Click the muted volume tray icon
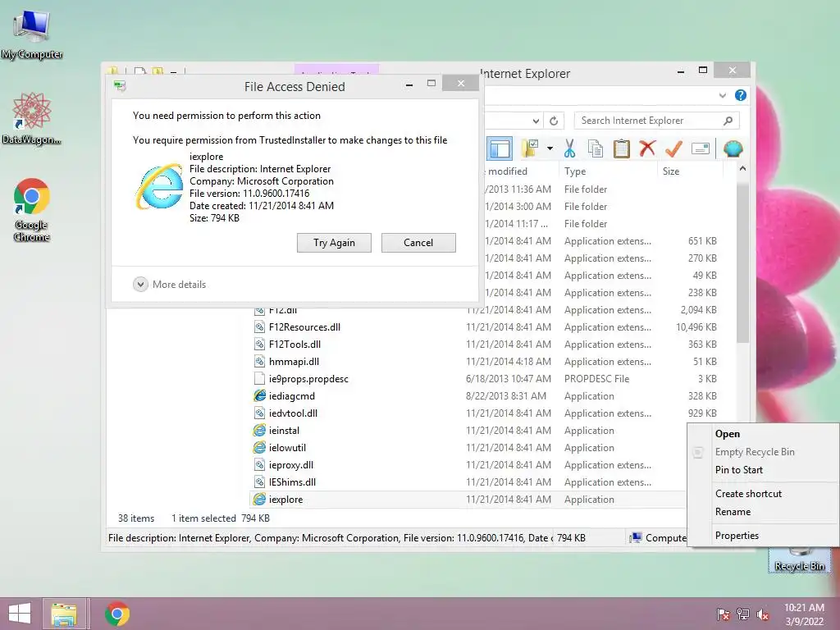This screenshot has height=630, width=840. click(763, 614)
